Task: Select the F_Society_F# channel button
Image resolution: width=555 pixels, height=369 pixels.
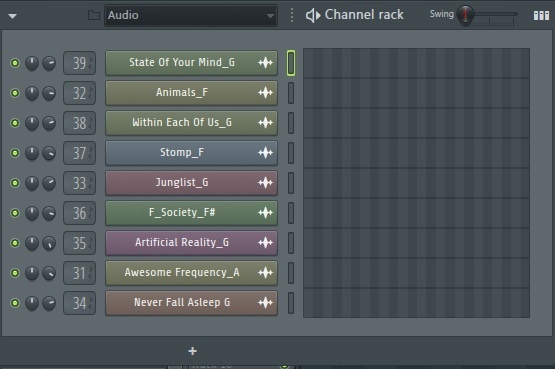Action: pyautogui.click(x=191, y=213)
